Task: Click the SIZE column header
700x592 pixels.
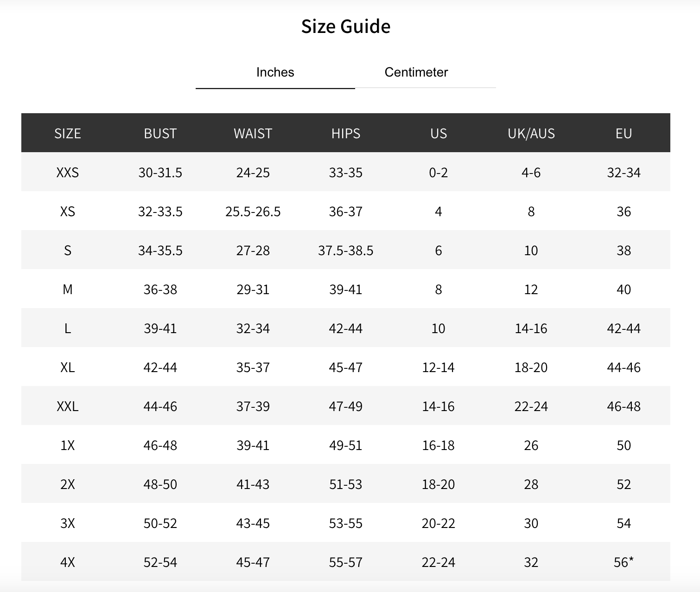Action: tap(68, 134)
